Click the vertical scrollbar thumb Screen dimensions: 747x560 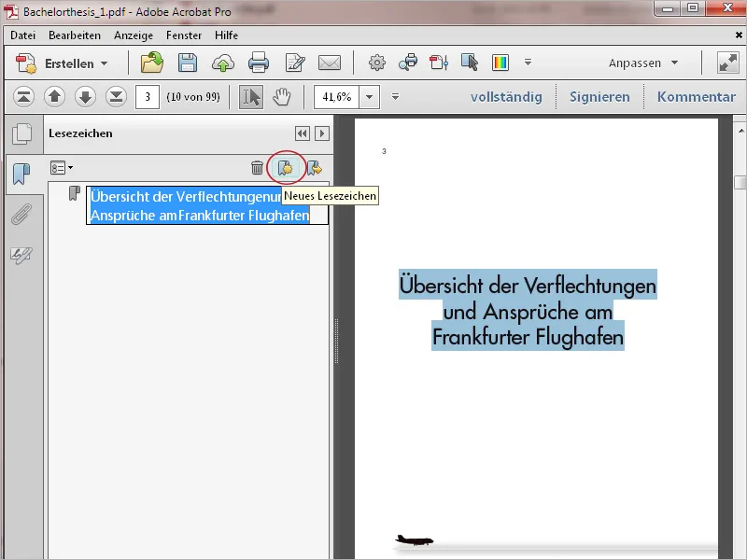tap(740, 182)
